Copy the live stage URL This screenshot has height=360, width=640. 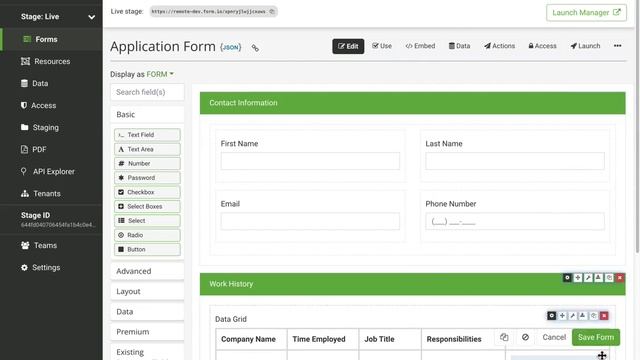tap(272, 11)
